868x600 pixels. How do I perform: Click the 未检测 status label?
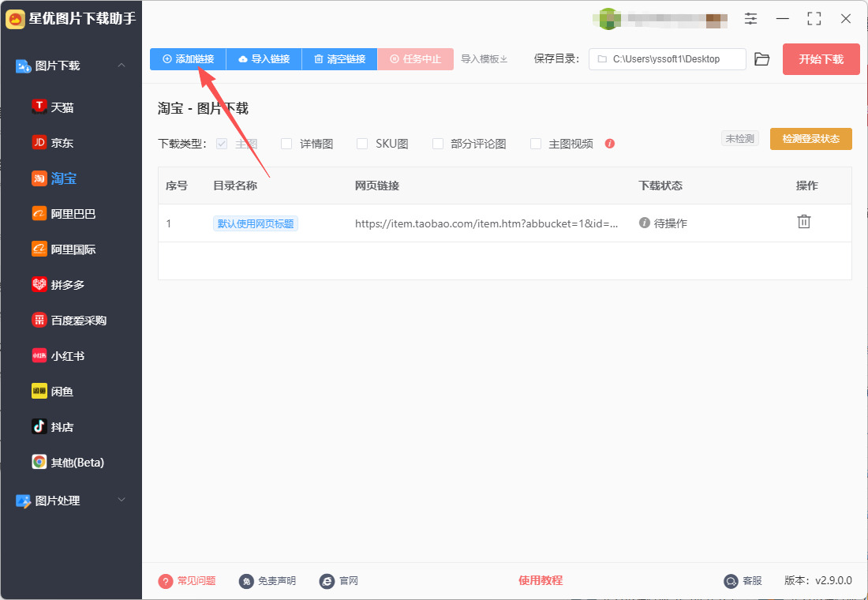(x=739, y=138)
